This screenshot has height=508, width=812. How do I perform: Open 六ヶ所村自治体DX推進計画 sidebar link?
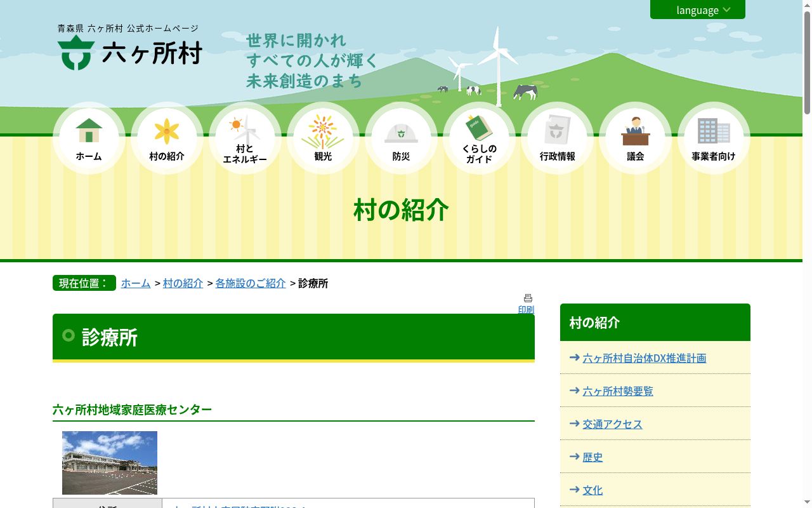click(644, 358)
